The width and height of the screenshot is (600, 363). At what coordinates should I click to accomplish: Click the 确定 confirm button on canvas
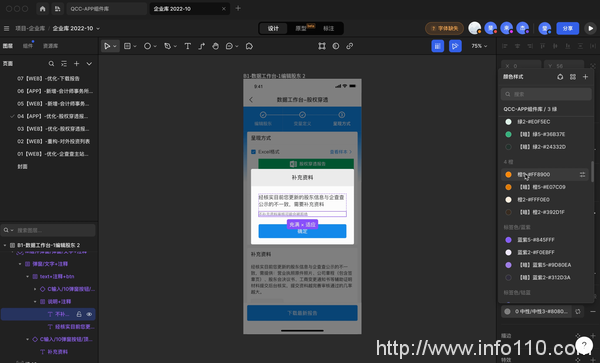(x=302, y=231)
